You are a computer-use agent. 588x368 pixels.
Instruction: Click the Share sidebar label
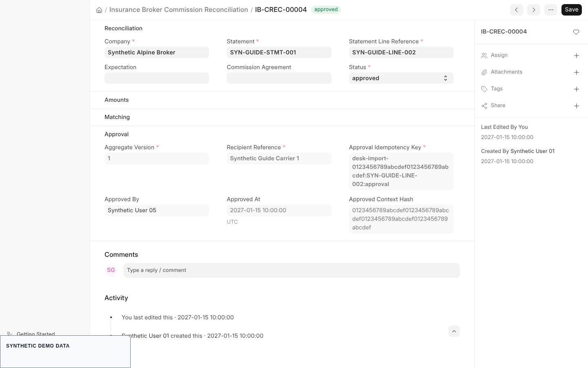(498, 105)
